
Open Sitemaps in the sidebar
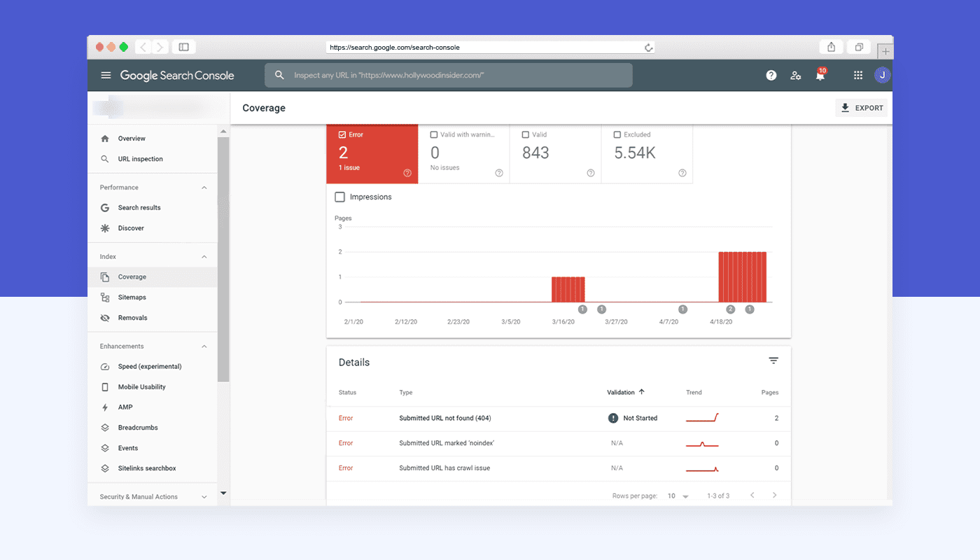[x=132, y=297]
